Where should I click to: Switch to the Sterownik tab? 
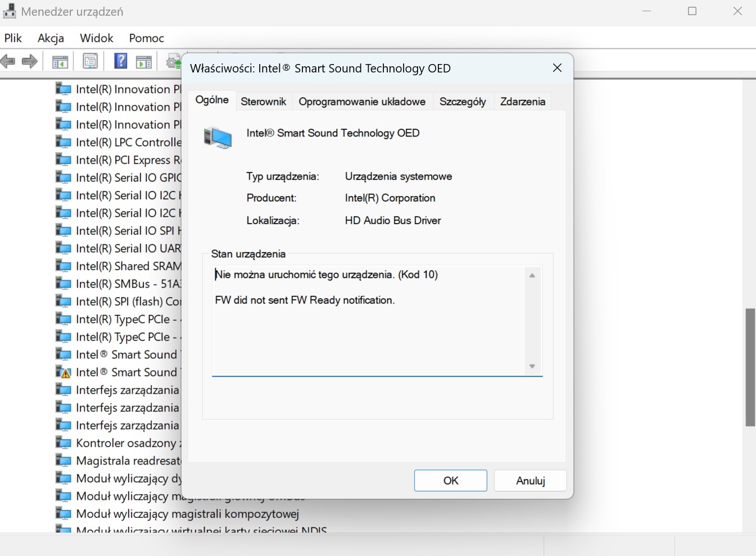pyautogui.click(x=264, y=102)
